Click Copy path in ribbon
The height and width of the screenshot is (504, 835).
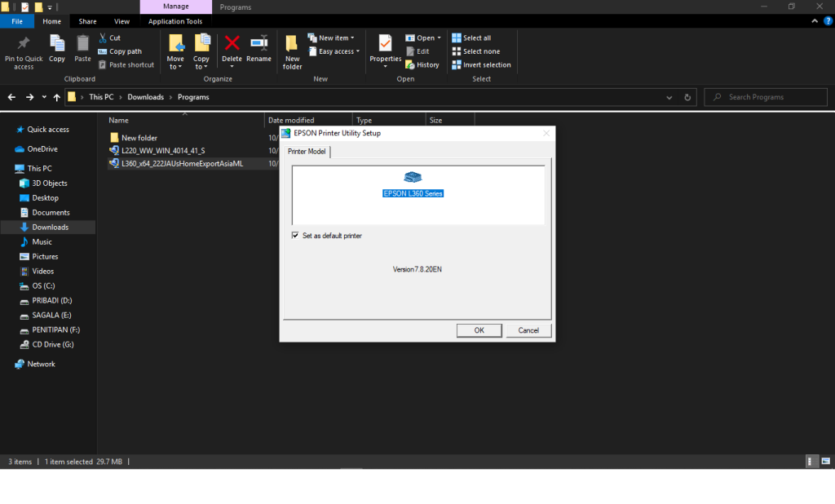coord(120,51)
